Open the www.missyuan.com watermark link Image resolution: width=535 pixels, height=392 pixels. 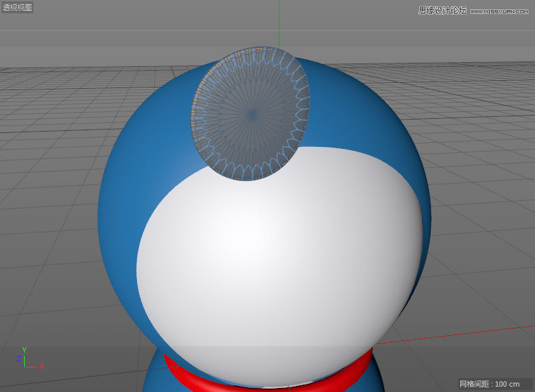[x=500, y=11]
